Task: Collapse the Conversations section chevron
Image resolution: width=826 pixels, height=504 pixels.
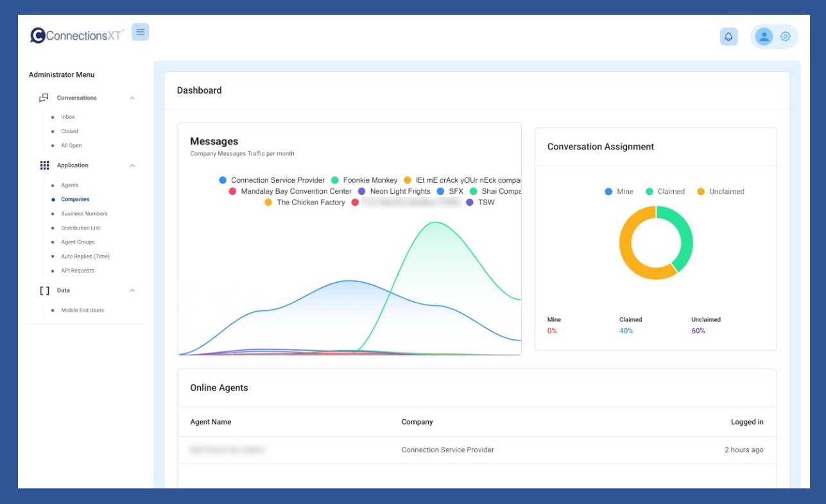Action: click(132, 98)
